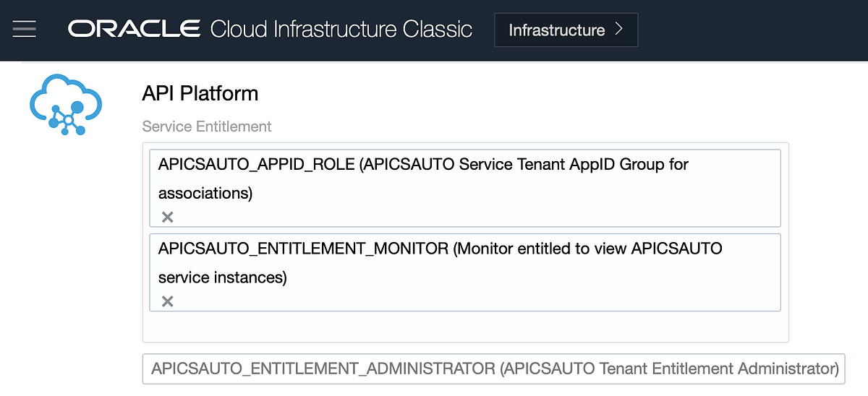The image size is (868, 396).
Task: Click the Service Entitlement label
Action: coord(207,126)
